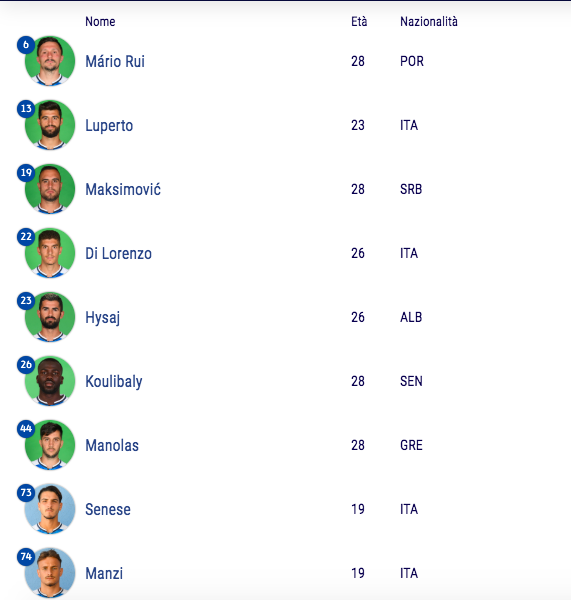Click the number 44 jersey badge
Image resolution: width=571 pixels, height=600 pixels.
(x=26, y=428)
